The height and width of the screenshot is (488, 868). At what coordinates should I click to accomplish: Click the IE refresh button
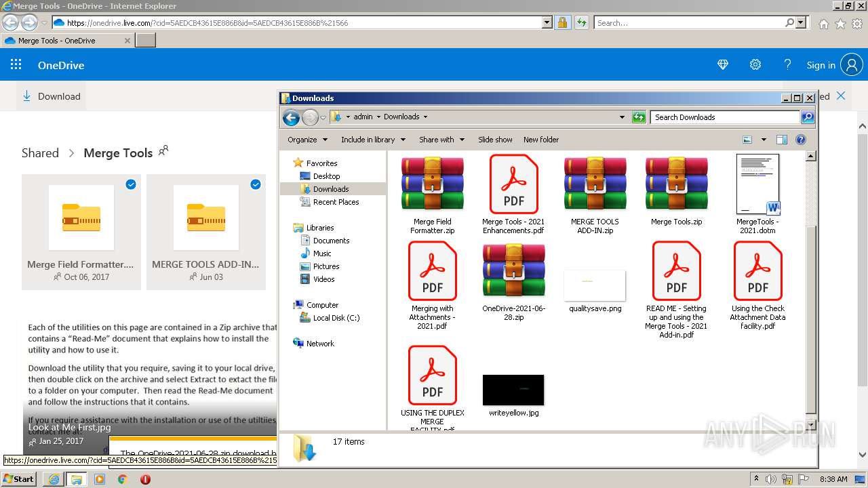[581, 22]
